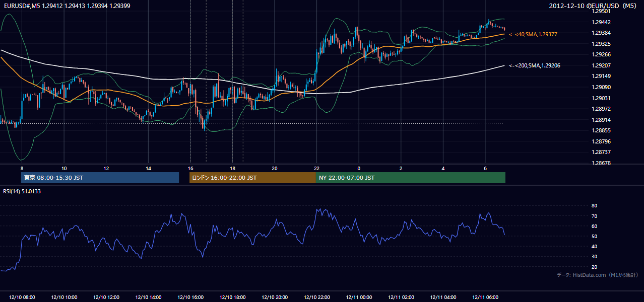Click the 12/10 18:00 bottom date label
The image size is (644, 302).
coord(232,297)
